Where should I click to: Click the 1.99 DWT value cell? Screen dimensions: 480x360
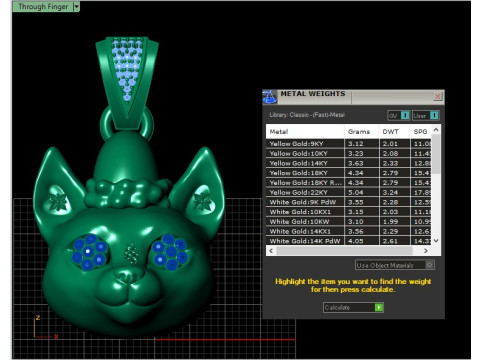click(394, 221)
